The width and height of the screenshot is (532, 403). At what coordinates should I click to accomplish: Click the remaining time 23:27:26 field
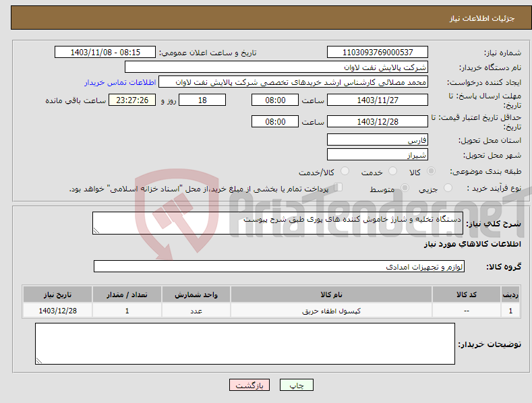tap(132, 100)
